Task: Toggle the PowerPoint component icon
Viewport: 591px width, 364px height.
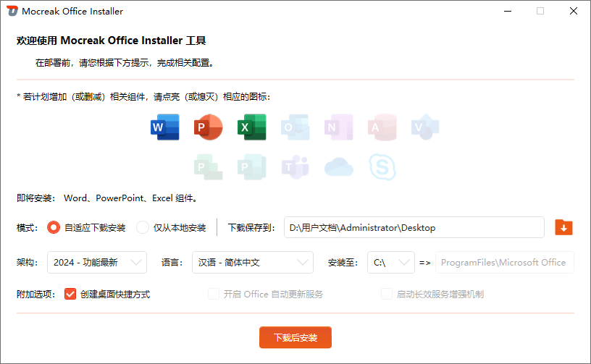Action: click(209, 127)
